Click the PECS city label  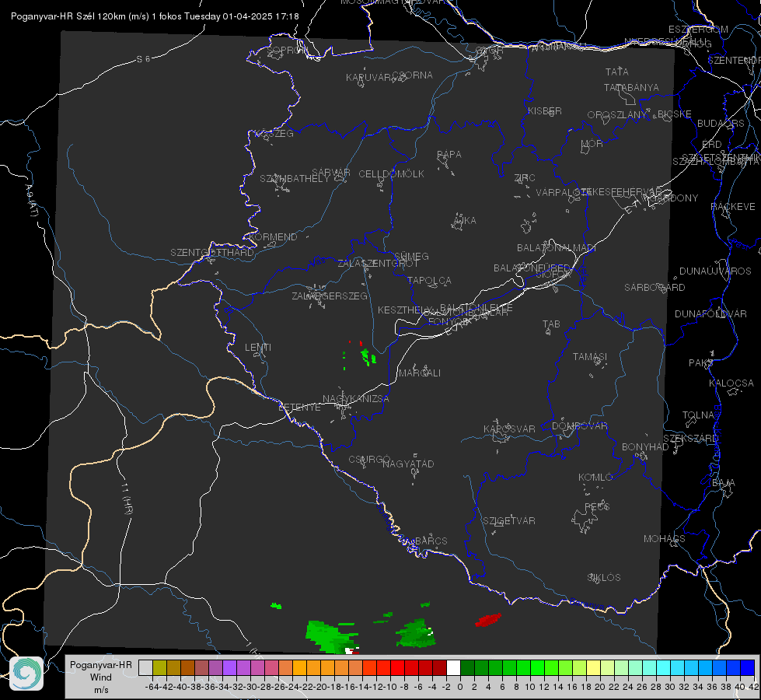(596, 506)
